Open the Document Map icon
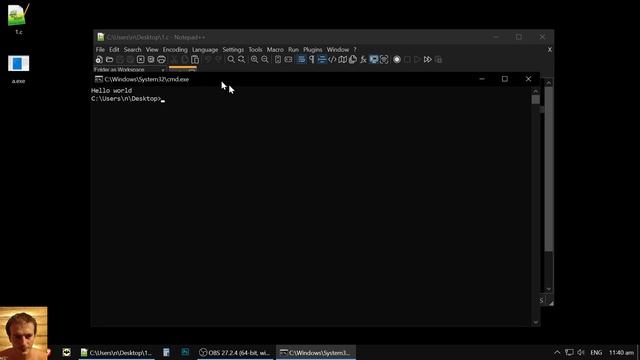Viewport: 640px width, 360px height. click(x=342, y=60)
